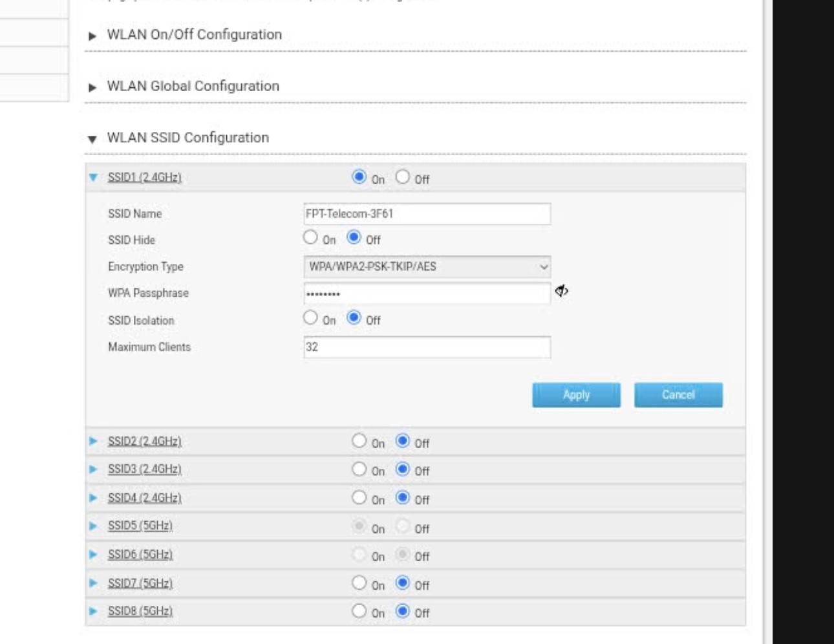This screenshot has width=834, height=644.
Task: Open SSID1 (2.4GHz) link
Action: (144, 177)
